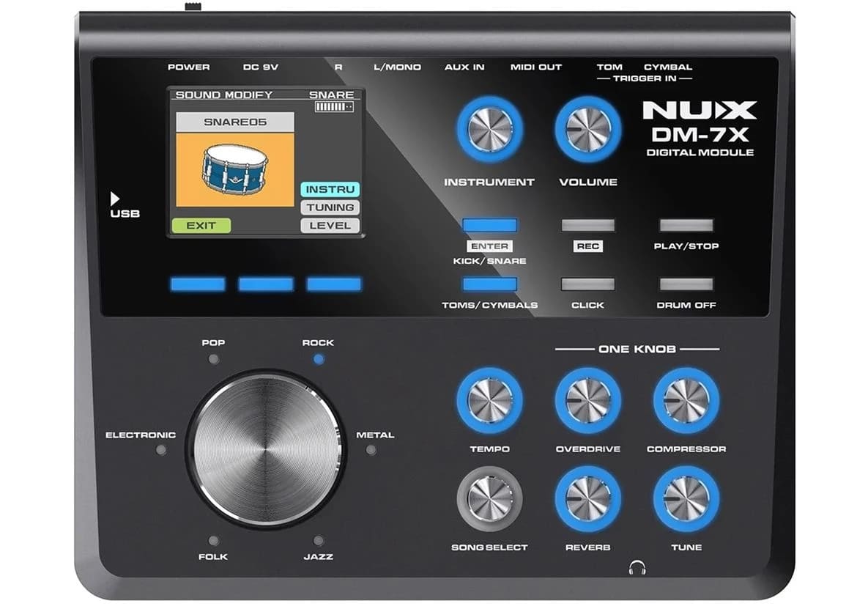The width and height of the screenshot is (868, 609).
Task: Click the level meter icon on the display
Action: click(x=334, y=107)
